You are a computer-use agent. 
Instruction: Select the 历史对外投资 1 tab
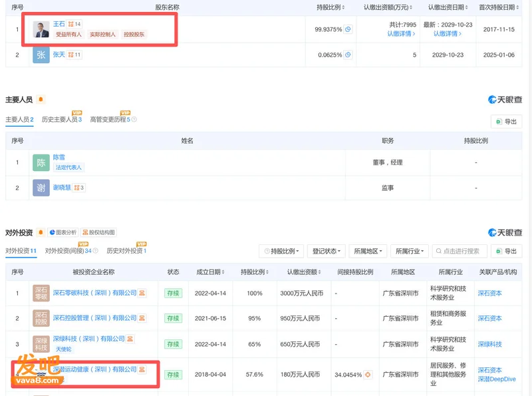(x=126, y=251)
